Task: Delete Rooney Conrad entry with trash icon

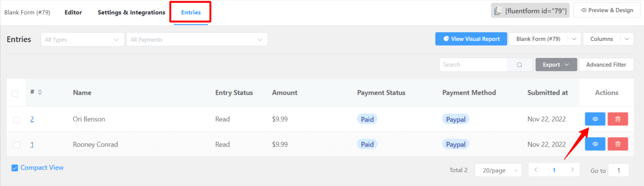Action: pos(618,144)
